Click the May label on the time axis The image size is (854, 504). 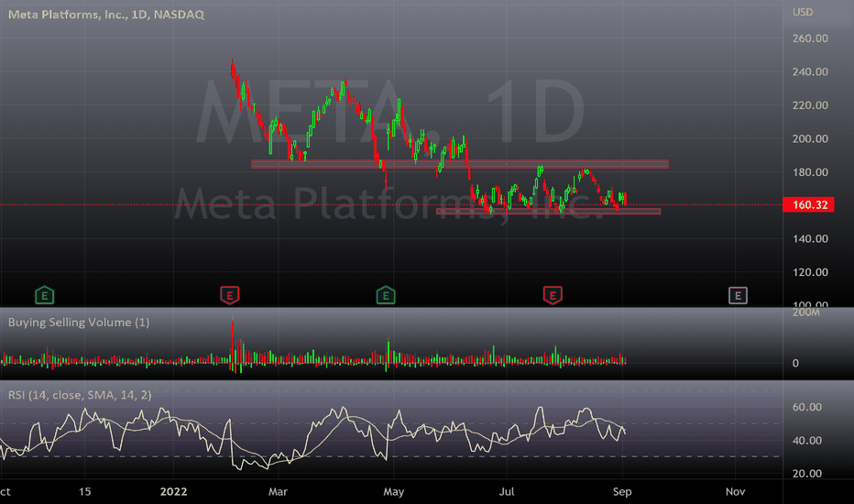394,491
